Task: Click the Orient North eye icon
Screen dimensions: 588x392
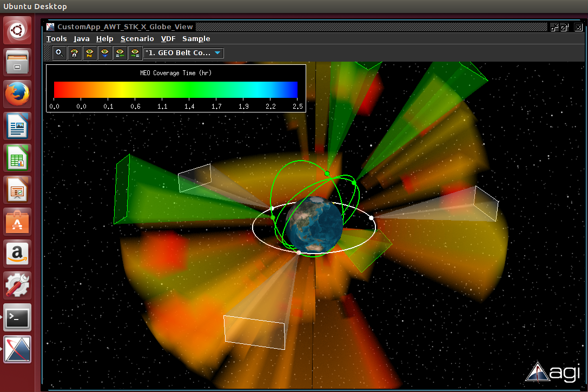Action: [x=89, y=53]
